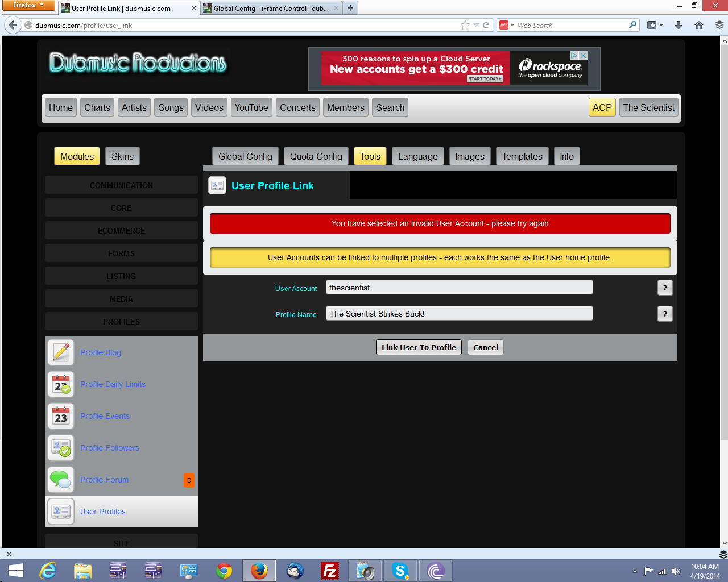Switch to the Quota Config tab

(316, 156)
